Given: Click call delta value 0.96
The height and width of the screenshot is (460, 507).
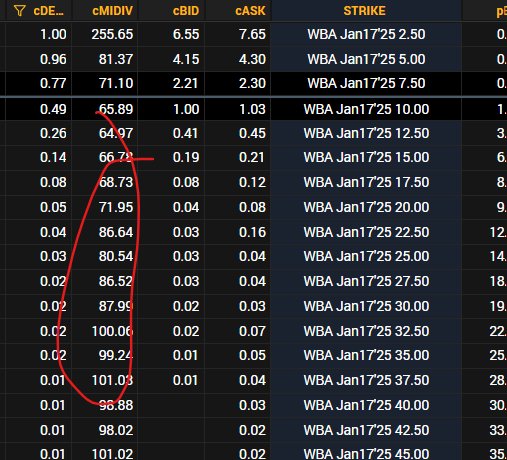Looking at the screenshot, I should (x=53, y=59).
